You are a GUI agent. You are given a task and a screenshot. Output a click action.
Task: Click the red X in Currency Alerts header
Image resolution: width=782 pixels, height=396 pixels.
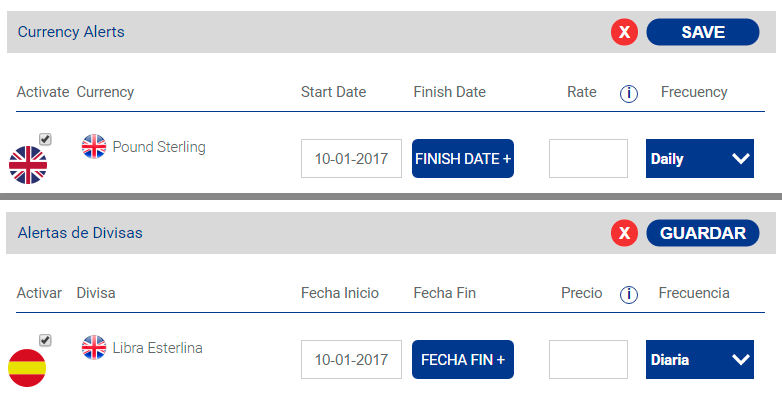click(x=624, y=32)
